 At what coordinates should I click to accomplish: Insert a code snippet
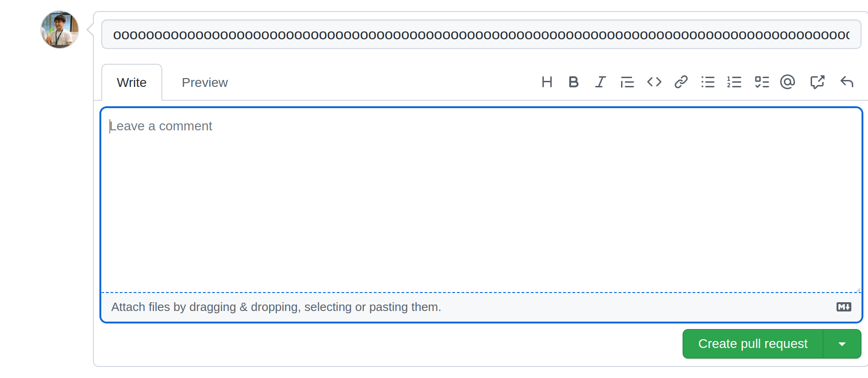click(x=654, y=82)
